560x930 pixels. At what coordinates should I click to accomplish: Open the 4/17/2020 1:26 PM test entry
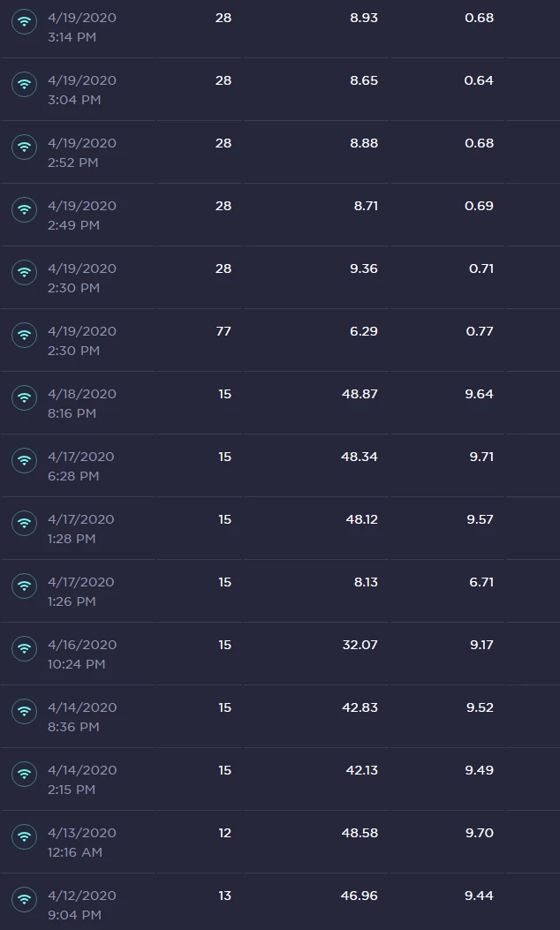coord(280,591)
